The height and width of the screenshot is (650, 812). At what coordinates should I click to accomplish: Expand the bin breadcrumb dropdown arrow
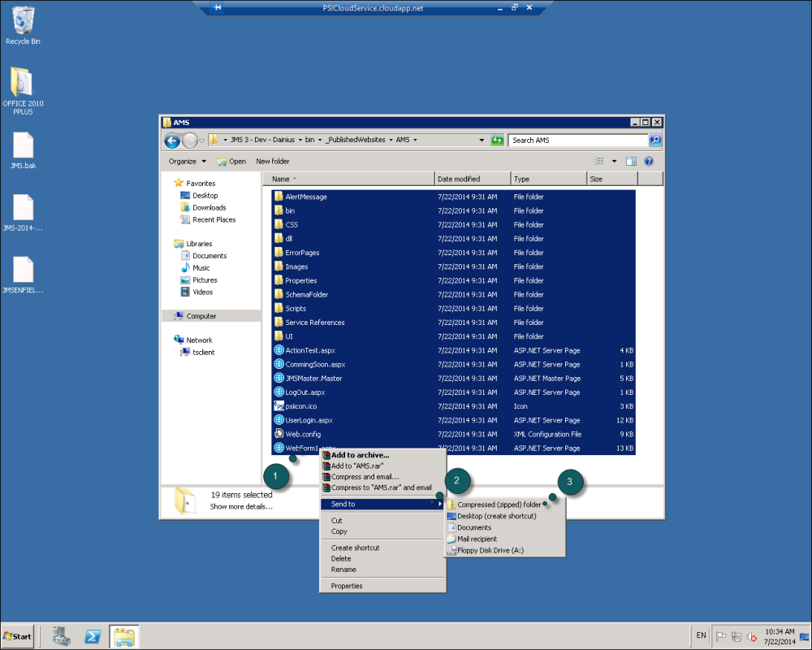click(319, 140)
